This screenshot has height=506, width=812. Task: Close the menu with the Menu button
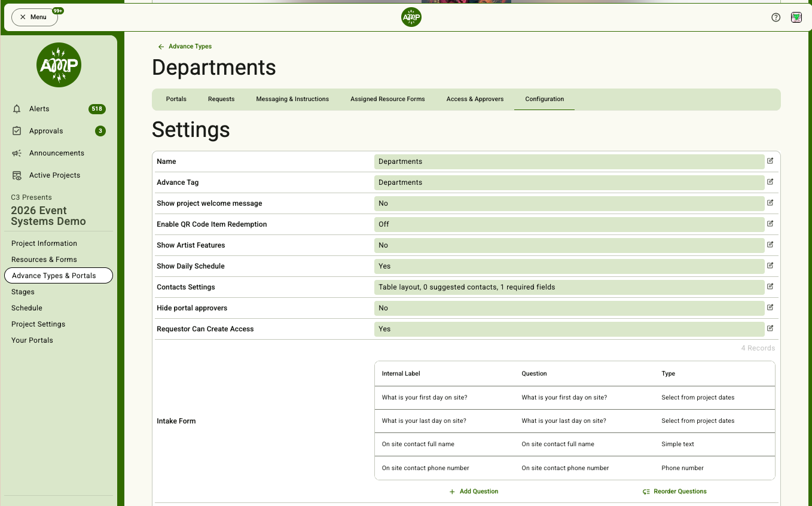click(x=34, y=17)
